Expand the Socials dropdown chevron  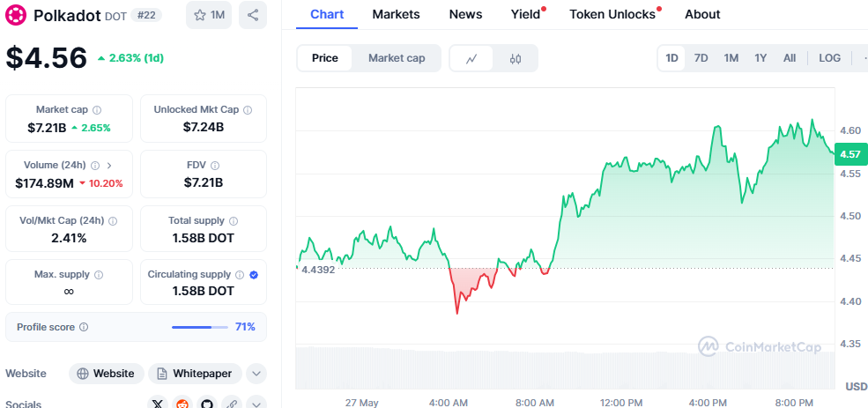tap(256, 403)
